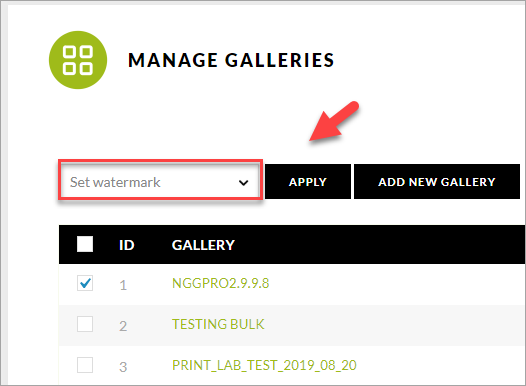Uncheck the NGGPRO2.9.9.8 gallery checkbox
The height and width of the screenshot is (386, 526).
click(x=85, y=283)
